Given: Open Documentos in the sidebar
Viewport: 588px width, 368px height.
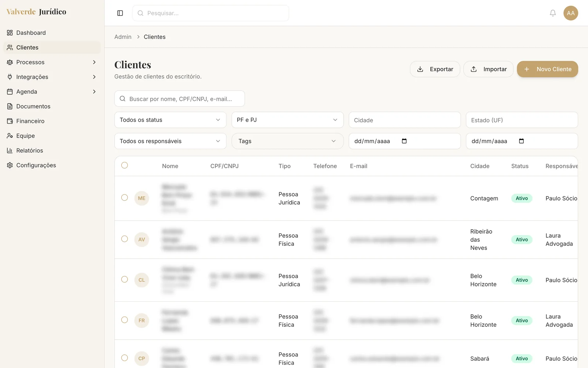Looking at the screenshot, I should 52,106.
